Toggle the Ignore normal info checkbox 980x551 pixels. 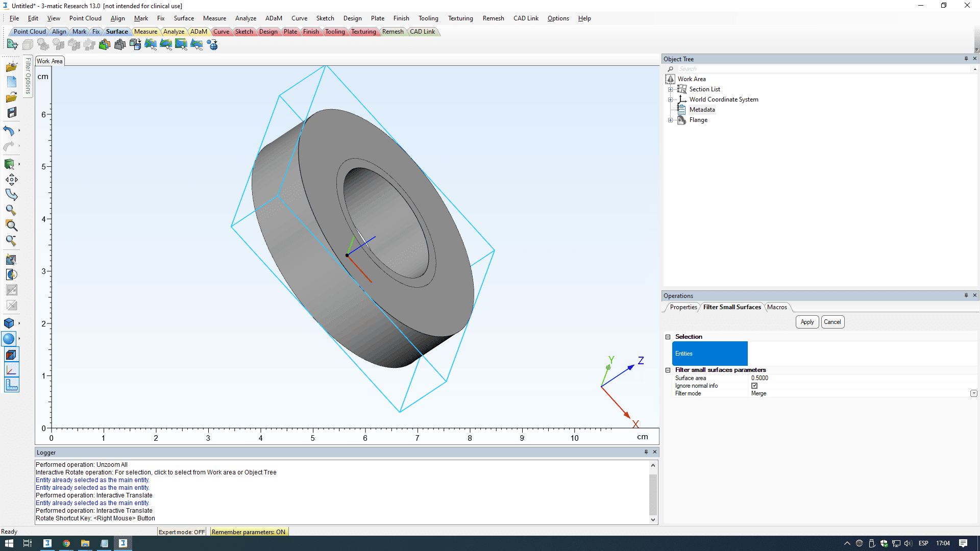[x=754, y=386]
